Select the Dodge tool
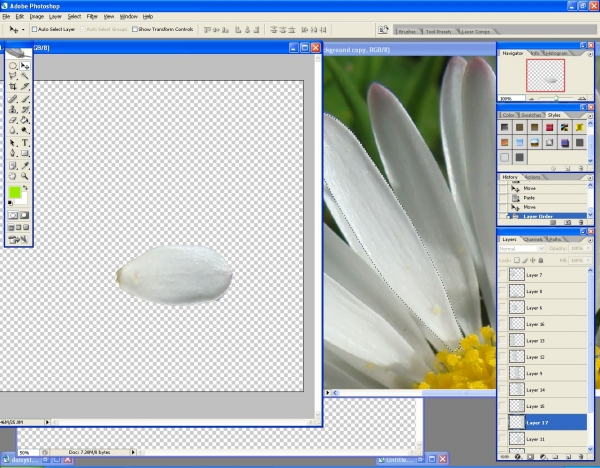 click(25, 130)
